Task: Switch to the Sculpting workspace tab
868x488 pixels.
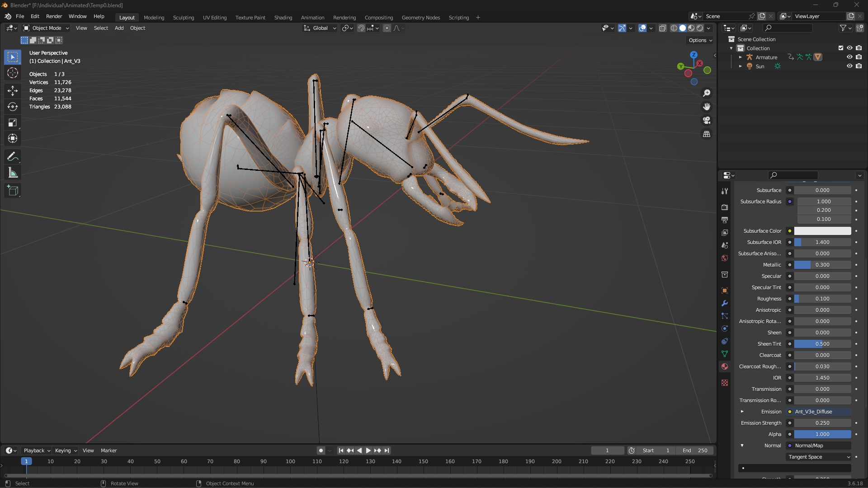Action: pyautogui.click(x=183, y=18)
